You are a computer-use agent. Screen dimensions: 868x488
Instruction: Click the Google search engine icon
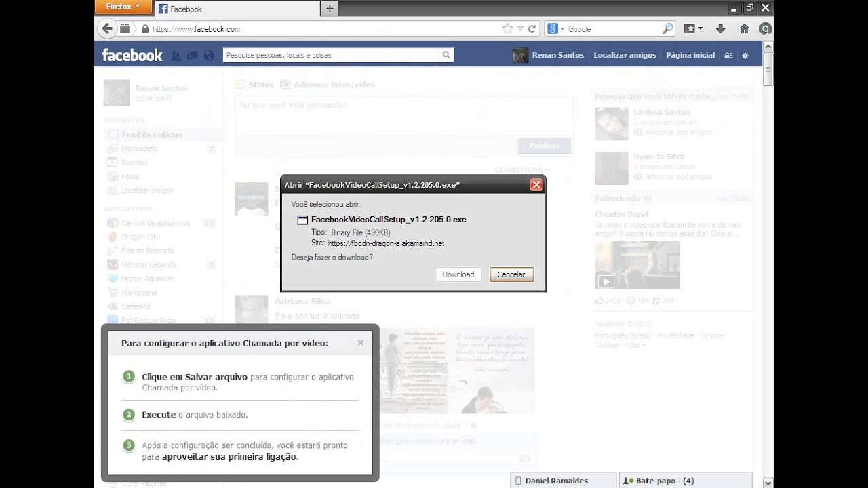pyautogui.click(x=553, y=29)
